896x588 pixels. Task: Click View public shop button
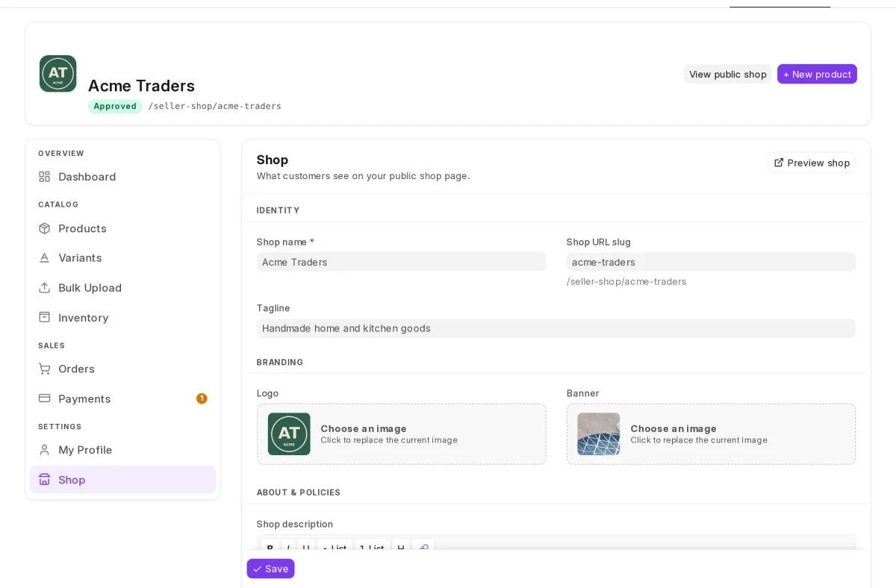728,74
